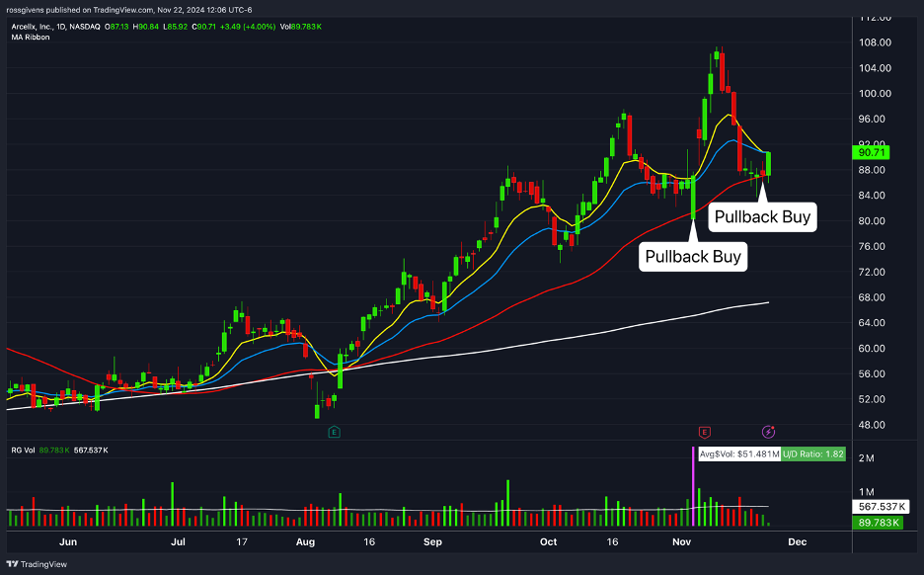The width and height of the screenshot is (924, 575).
Task: Click the tall purple volume bar in November
Action: 693,486
